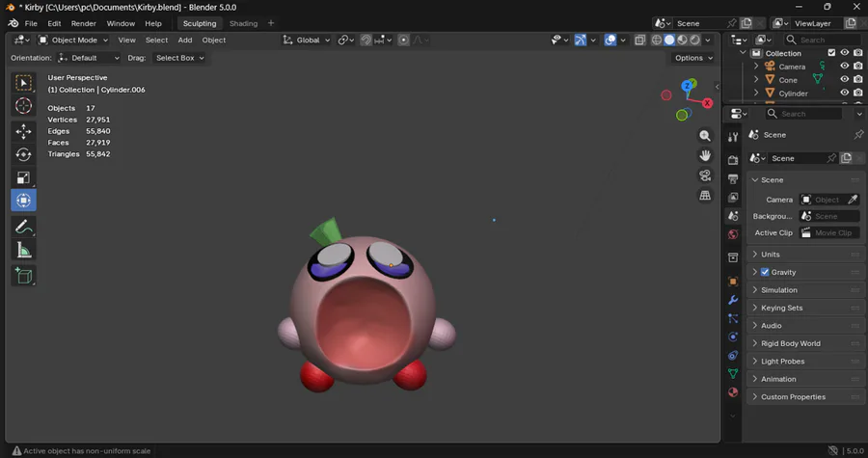Select Solid viewport shading mode
The height and width of the screenshot is (458, 868).
(669, 40)
